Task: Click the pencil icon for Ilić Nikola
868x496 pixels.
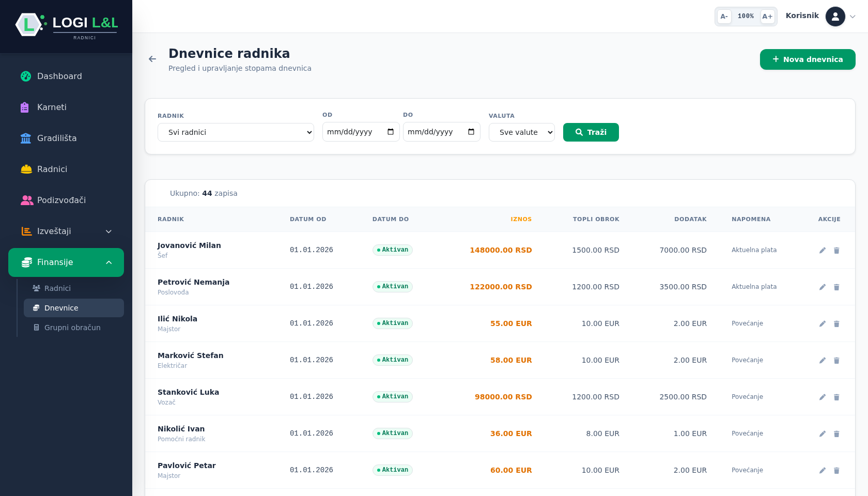Action: pyautogui.click(x=823, y=324)
